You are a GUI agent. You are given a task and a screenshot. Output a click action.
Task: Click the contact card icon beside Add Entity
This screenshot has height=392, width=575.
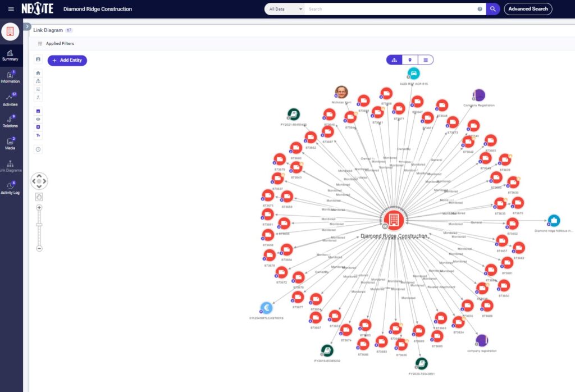coord(38,60)
